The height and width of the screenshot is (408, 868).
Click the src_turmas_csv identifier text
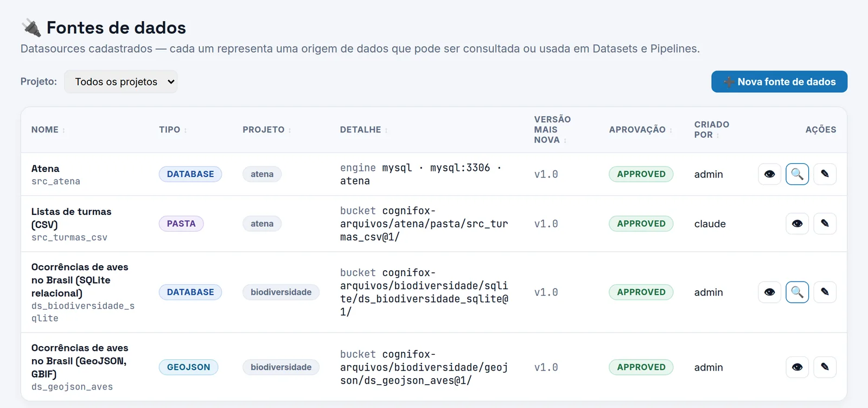pos(69,238)
